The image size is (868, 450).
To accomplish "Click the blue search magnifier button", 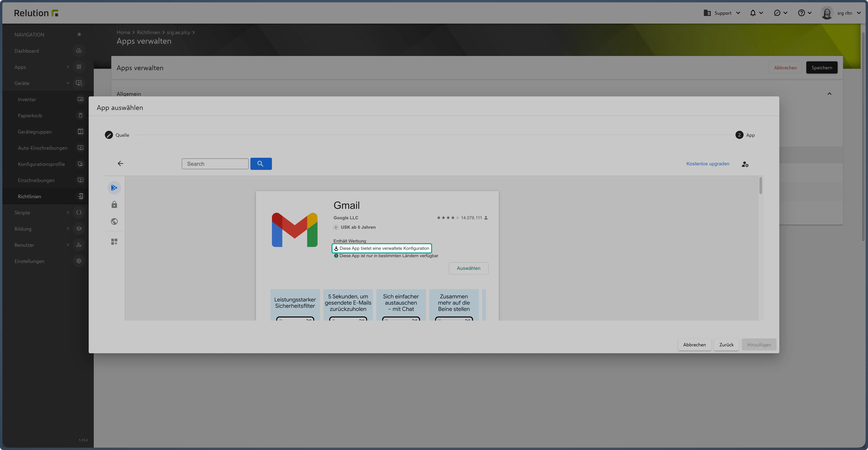I will (261, 164).
